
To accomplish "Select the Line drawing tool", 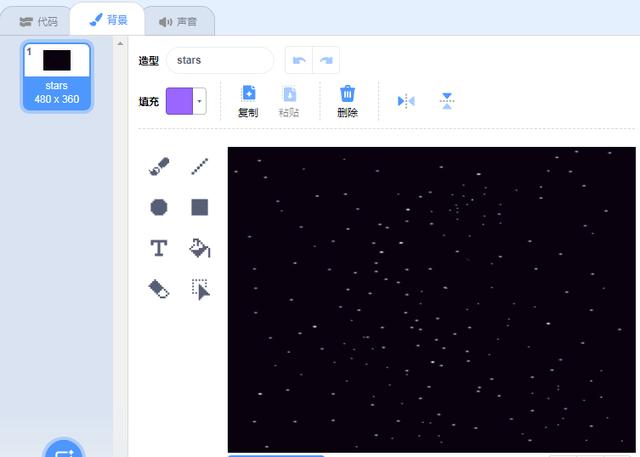I will pos(200,167).
